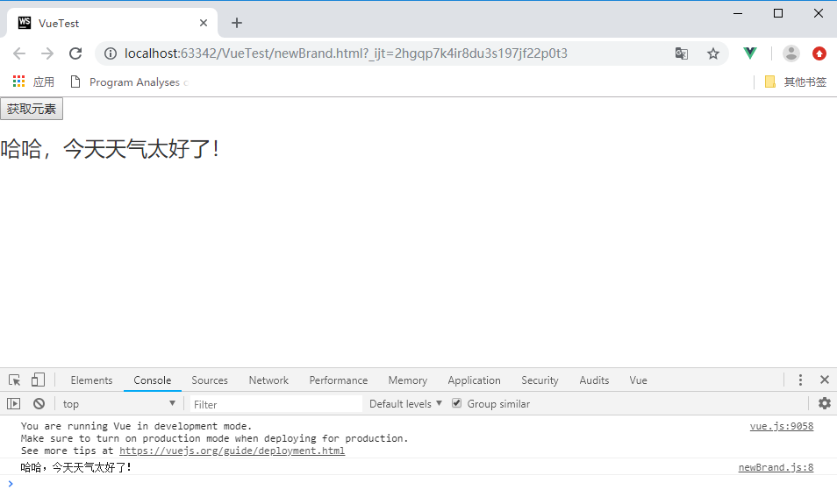Switch to the Console panel

coord(153,380)
